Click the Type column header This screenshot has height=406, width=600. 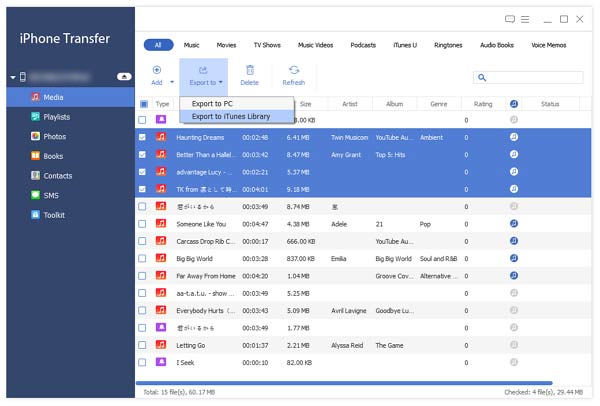click(162, 104)
